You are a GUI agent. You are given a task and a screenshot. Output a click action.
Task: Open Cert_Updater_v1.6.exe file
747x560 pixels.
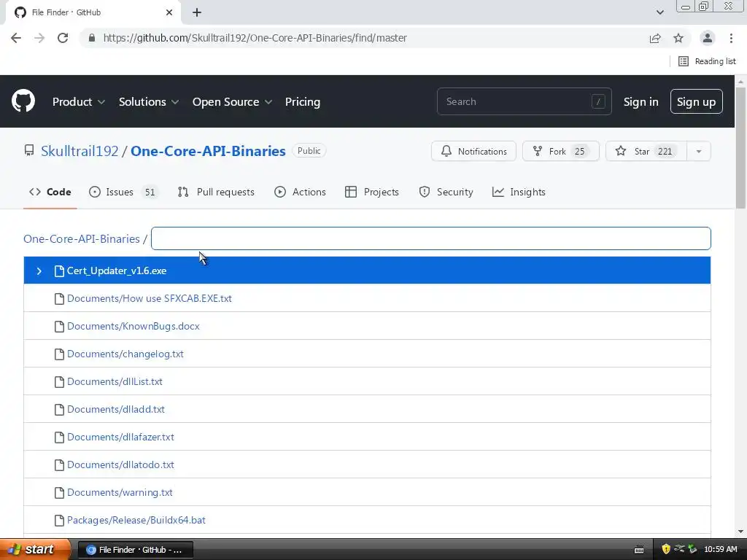117,271
